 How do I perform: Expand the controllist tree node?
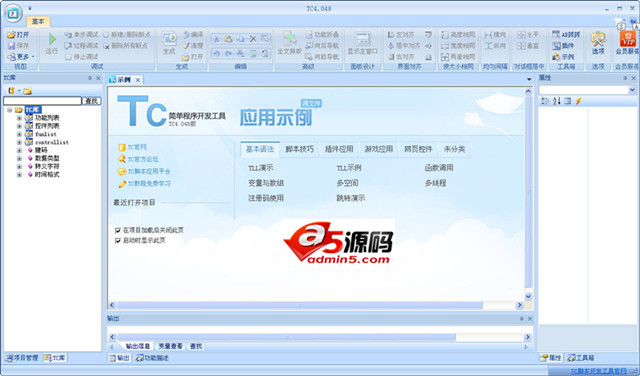coord(19,142)
